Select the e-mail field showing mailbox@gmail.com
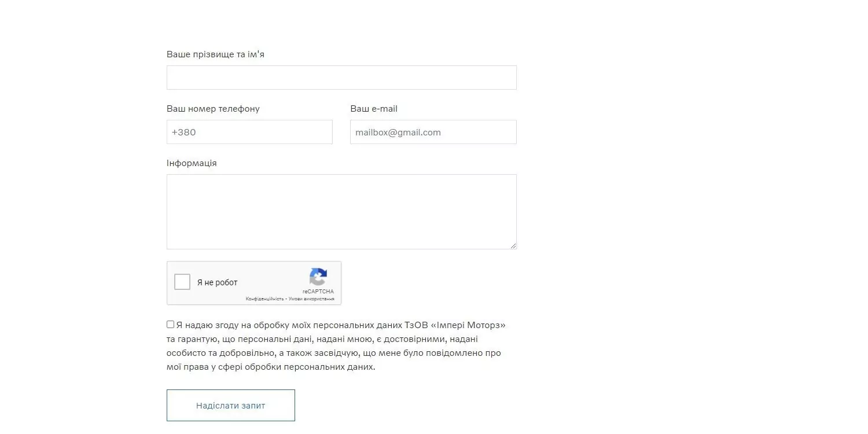868x434 pixels. (433, 132)
